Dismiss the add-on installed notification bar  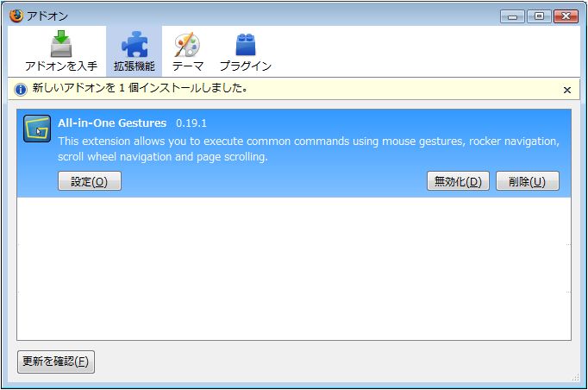pos(567,90)
